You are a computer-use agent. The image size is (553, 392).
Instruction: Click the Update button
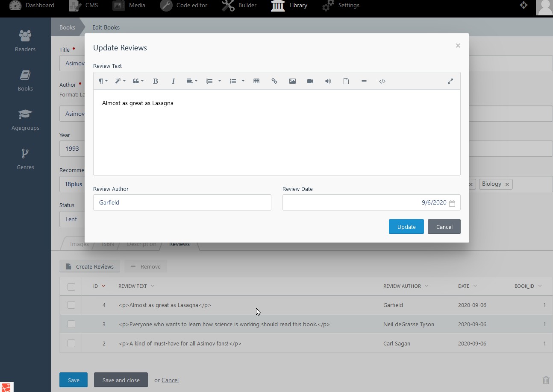(406, 227)
